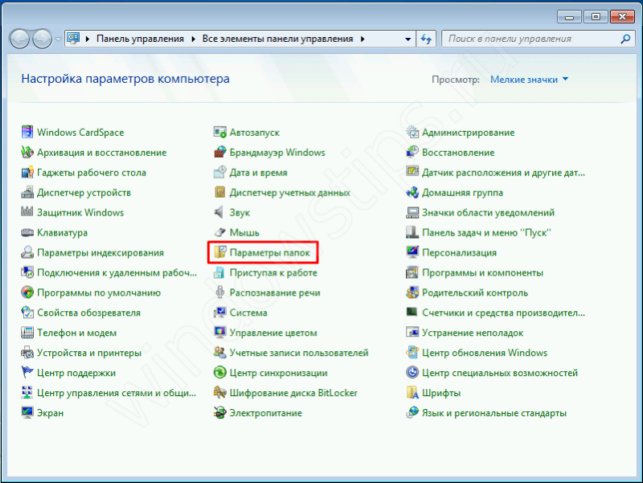
Task: Click the control panel icon in address bar
Action: pos(73,39)
